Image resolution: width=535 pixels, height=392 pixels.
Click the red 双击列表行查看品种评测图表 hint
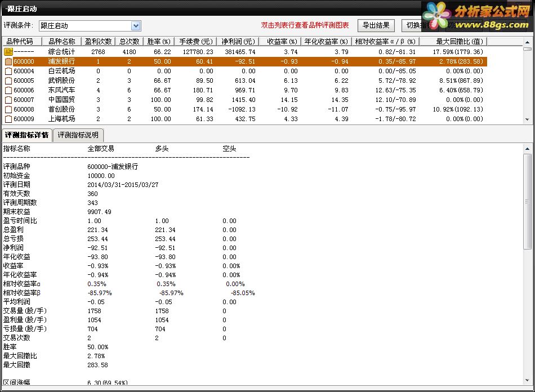[305, 25]
